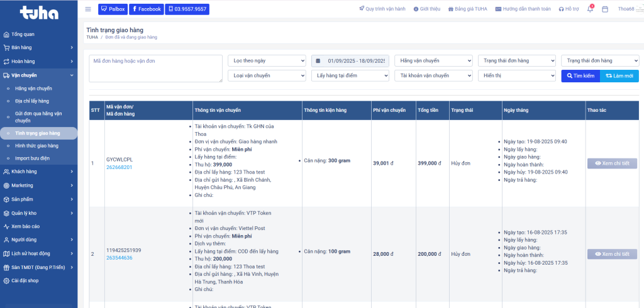This screenshot has width=644, height=308.
Task: Open order link 262668201
Action: (119, 167)
